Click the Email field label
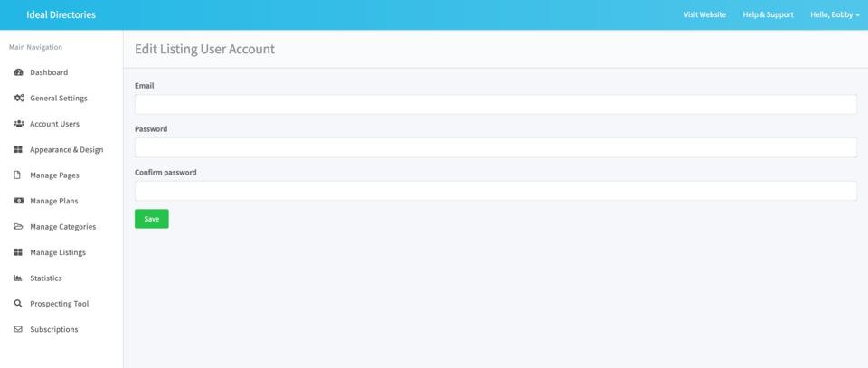The width and height of the screenshot is (868, 368). pos(145,86)
